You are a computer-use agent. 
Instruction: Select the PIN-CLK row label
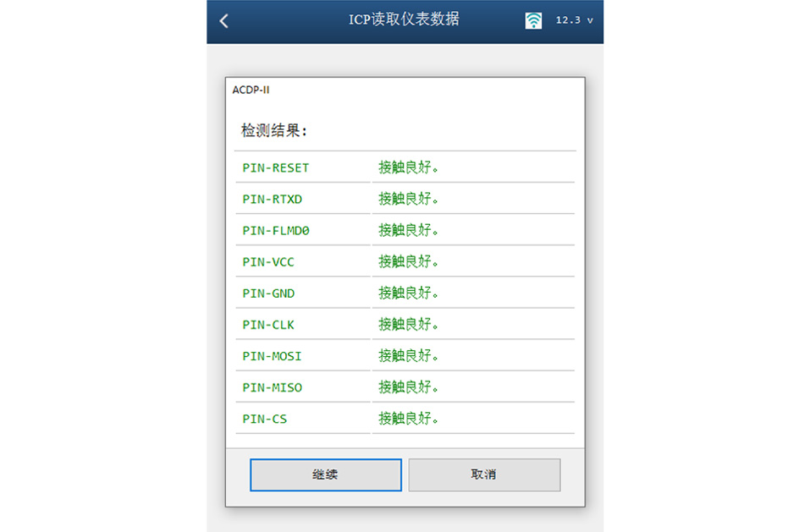point(268,324)
